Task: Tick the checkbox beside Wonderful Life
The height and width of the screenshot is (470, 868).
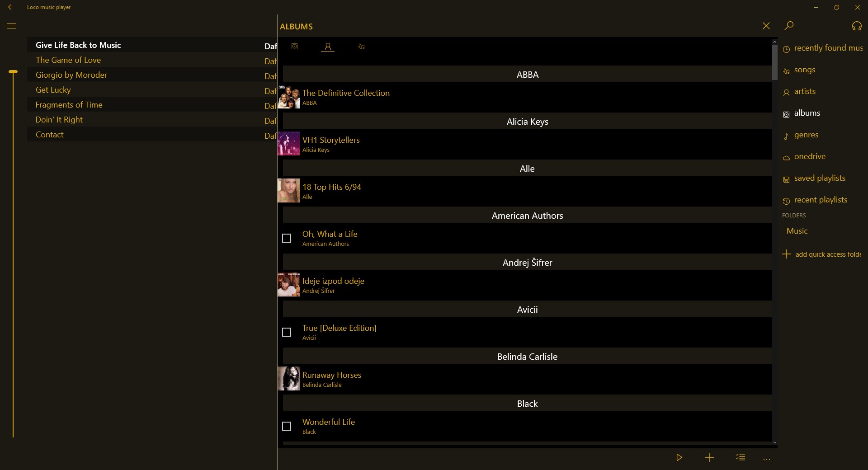Action: pyautogui.click(x=287, y=426)
